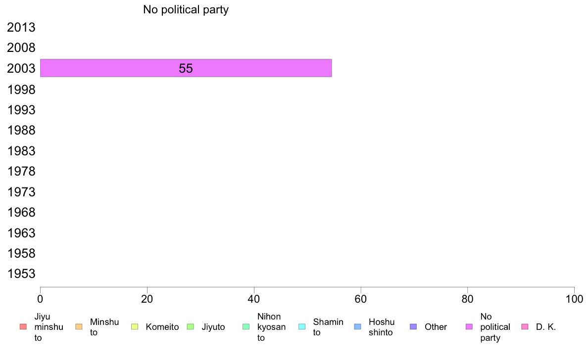Select the 2013 year label
This screenshot has width=588, height=364.
pos(21,27)
